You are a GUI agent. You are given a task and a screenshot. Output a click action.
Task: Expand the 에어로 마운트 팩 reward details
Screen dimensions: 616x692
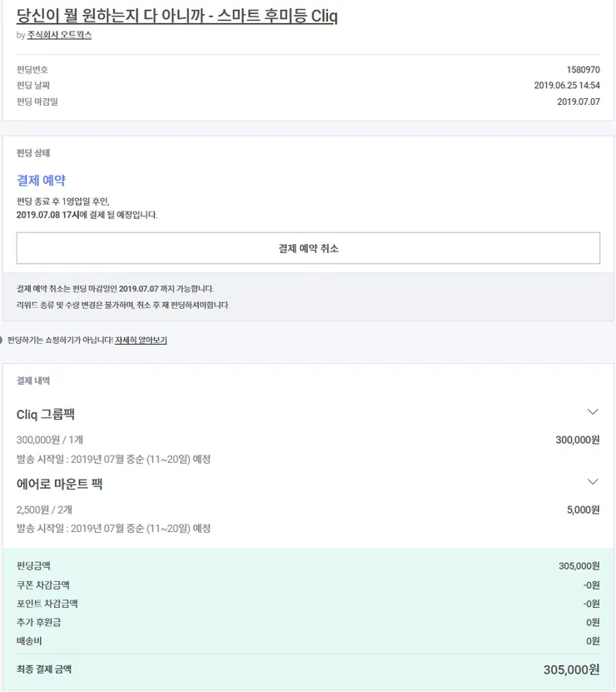(593, 481)
